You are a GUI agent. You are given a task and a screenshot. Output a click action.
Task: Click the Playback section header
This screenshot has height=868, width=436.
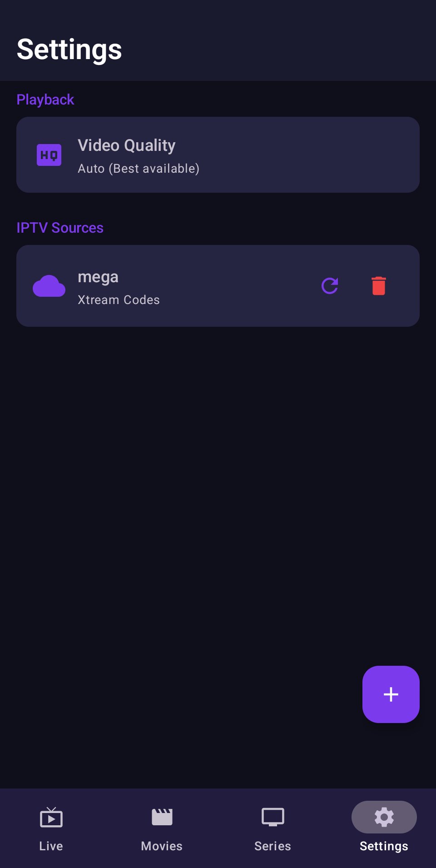(x=45, y=100)
